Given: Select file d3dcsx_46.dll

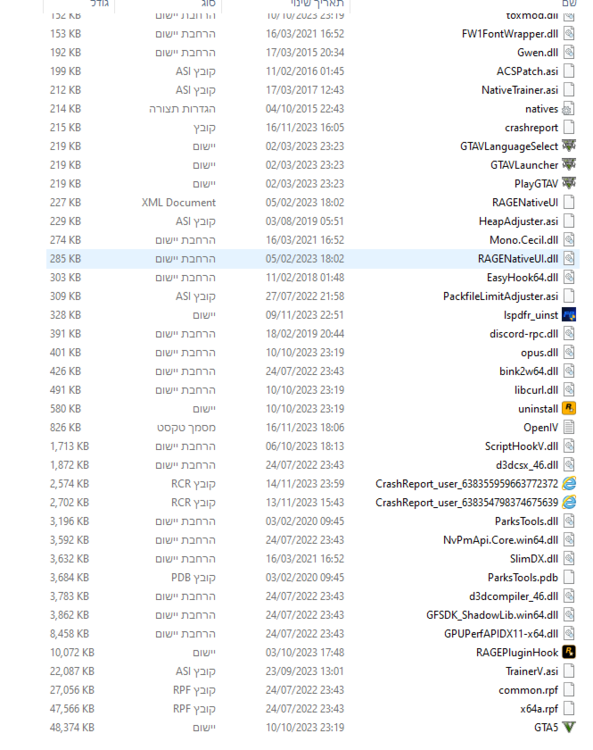Looking at the screenshot, I should [x=527, y=465].
